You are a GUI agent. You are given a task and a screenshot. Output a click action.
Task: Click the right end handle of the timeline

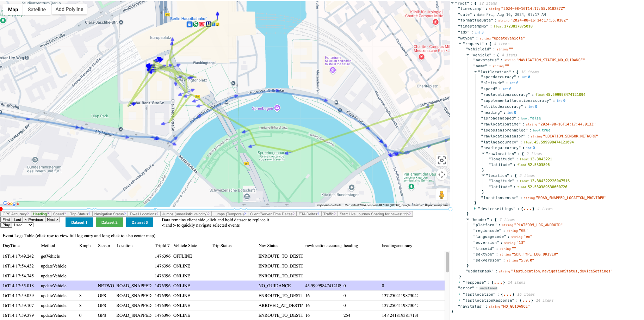coord(450,209)
